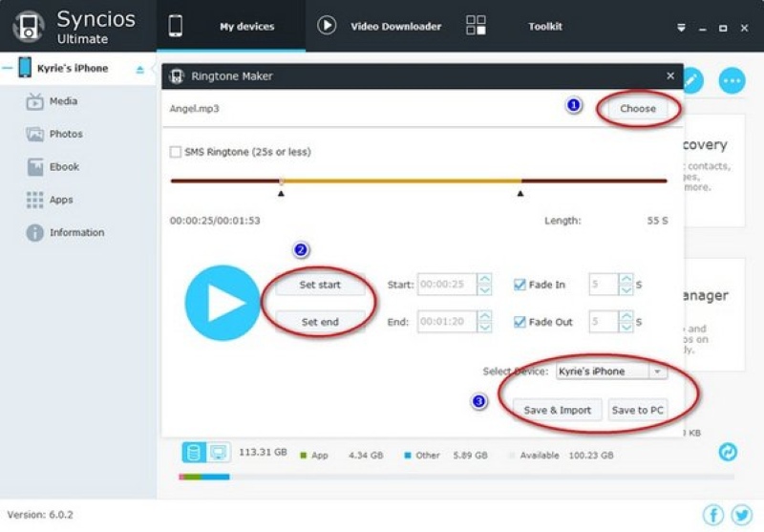Select the monitor storage view icon
This screenshot has width=764, height=532.
click(x=219, y=453)
